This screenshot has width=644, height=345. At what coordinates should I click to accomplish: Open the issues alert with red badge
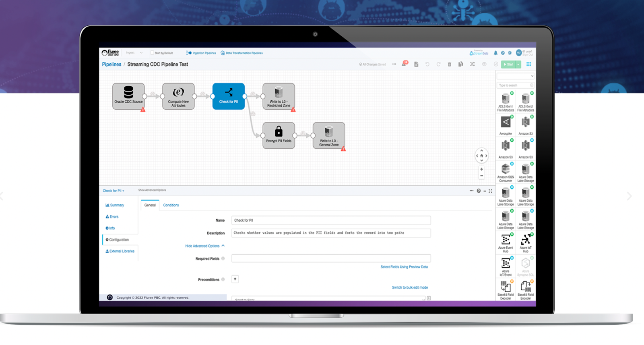pos(405,64)
